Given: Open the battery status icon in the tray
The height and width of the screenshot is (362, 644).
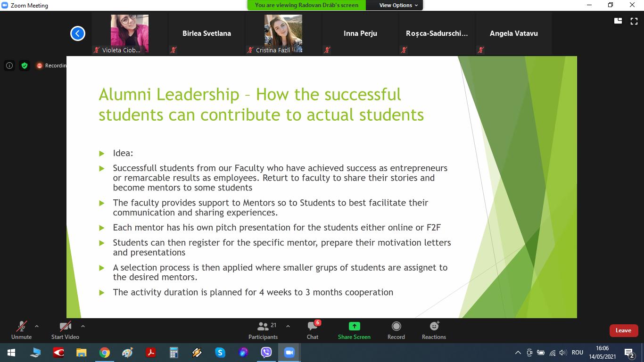Looking at the screenshot, I should 541,353.
